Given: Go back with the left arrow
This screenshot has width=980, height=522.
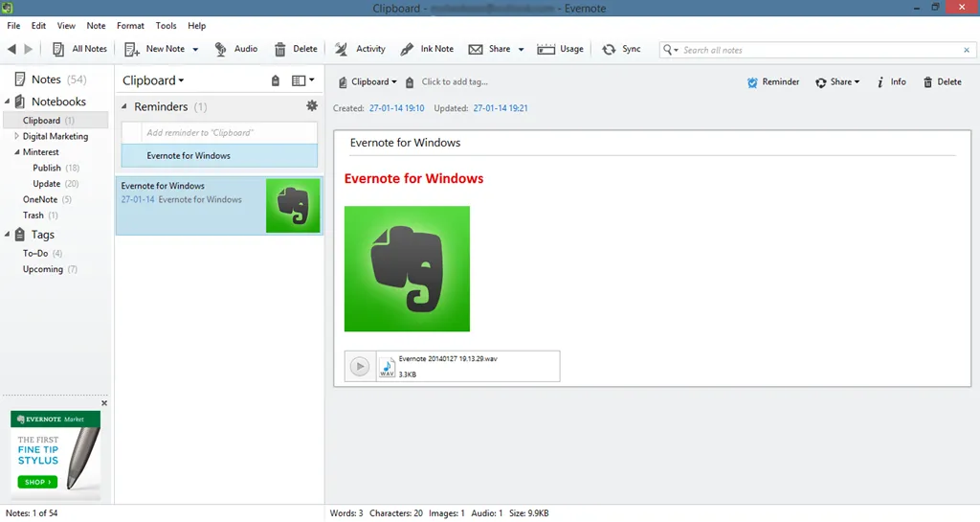Looking at the screenshot, I should pyautogui.click(x=11, y=49).
